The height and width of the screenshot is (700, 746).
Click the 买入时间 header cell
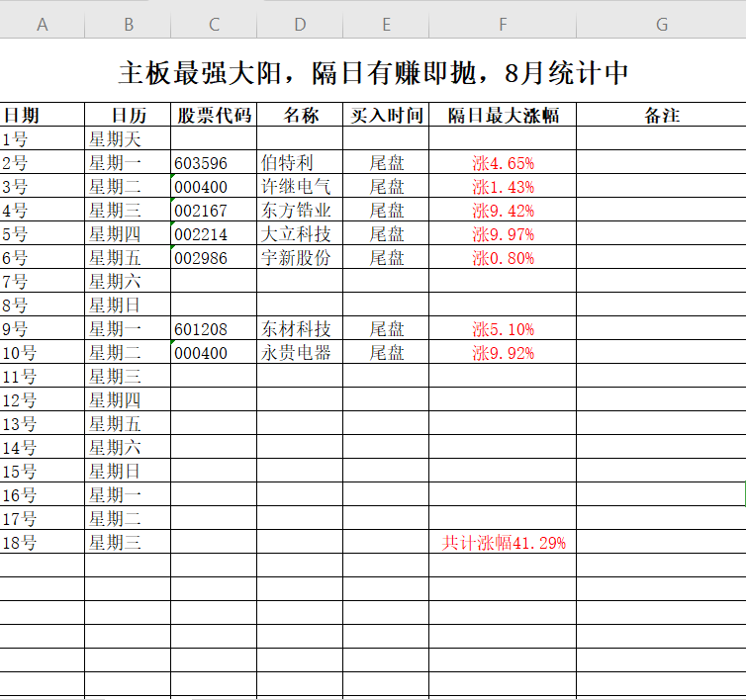(386, 116)
